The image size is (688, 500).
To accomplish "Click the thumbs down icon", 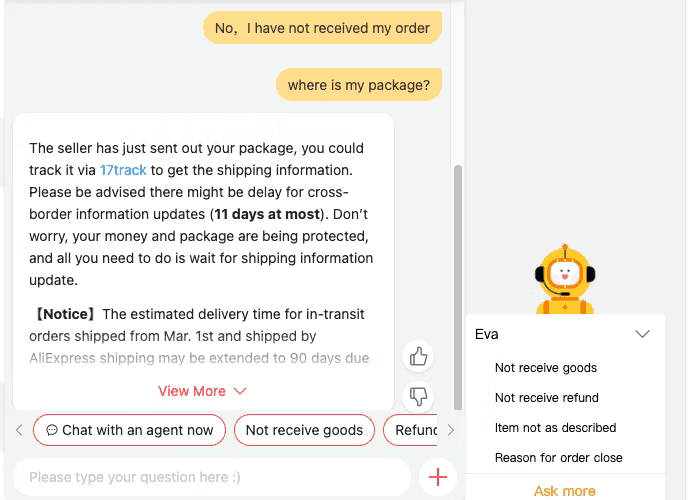I will click(418, 396).
